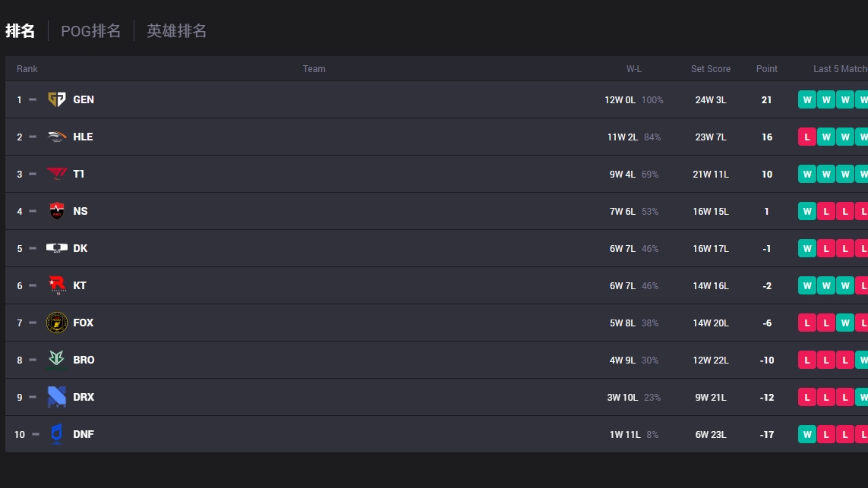Image resolution: width=868 pixels, height=488 pixels.
Task: Sort by the Point column header
Action: coord(767,68)
